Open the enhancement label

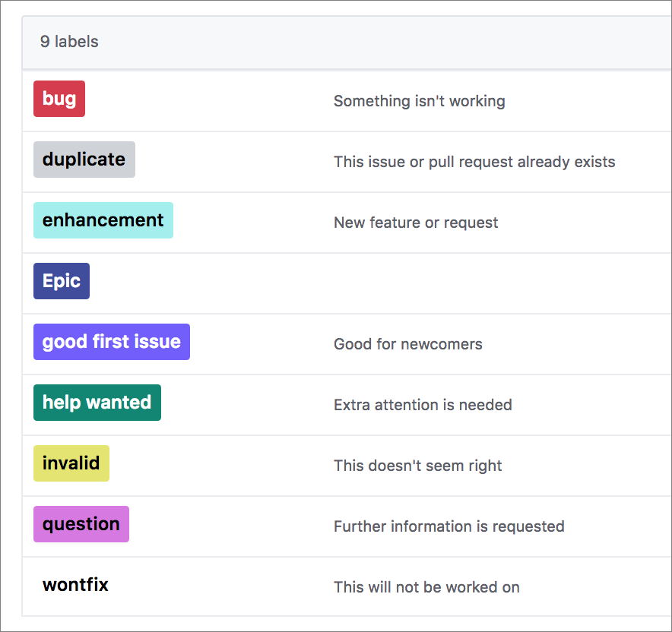point(103,220)
